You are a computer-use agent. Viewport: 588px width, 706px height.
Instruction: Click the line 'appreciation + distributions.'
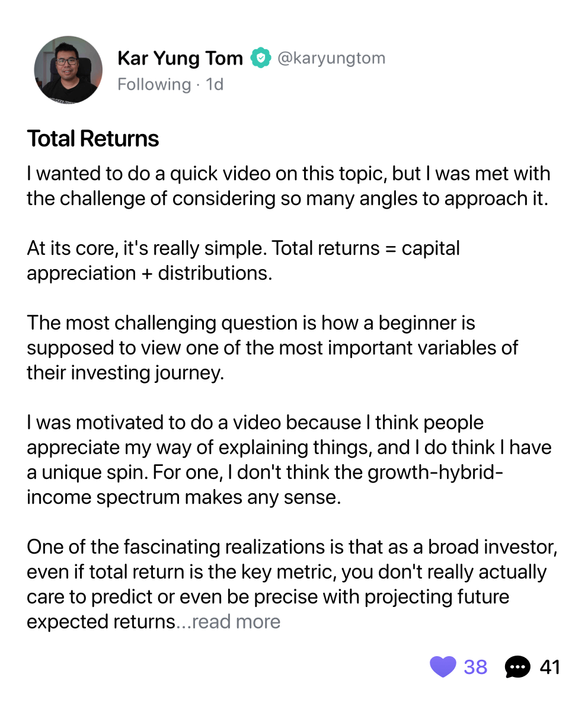click(x=149, y=273)
